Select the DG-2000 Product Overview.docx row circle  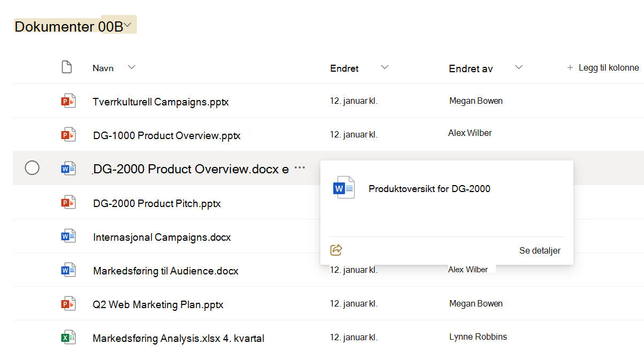click(x=32, y=169)
